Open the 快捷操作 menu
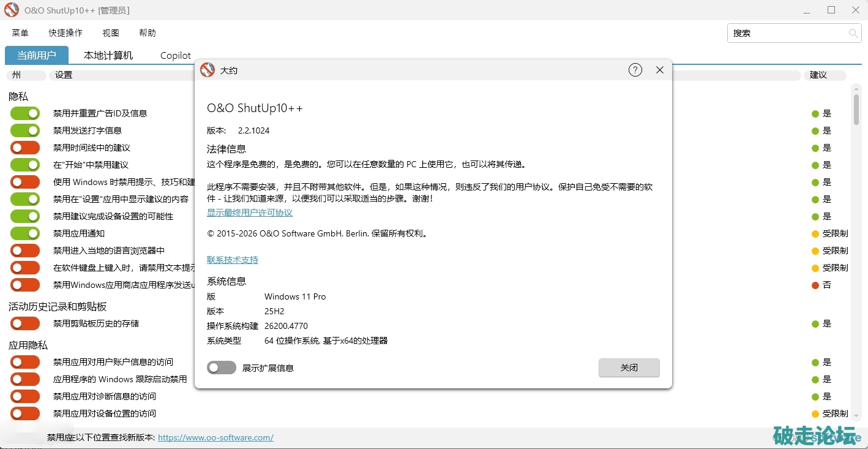868x449 pixels. (65, 33)
